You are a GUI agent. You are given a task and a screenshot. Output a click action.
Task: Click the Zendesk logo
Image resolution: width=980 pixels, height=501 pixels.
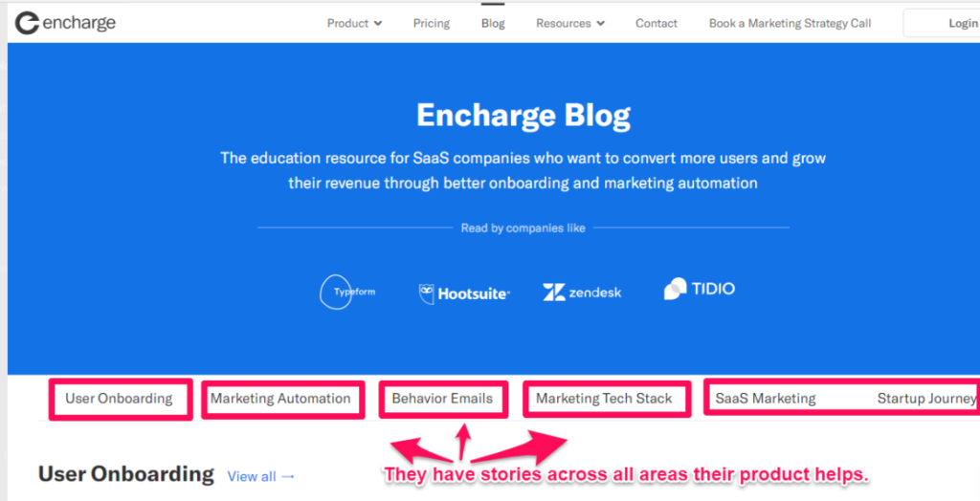click(582, 292)
